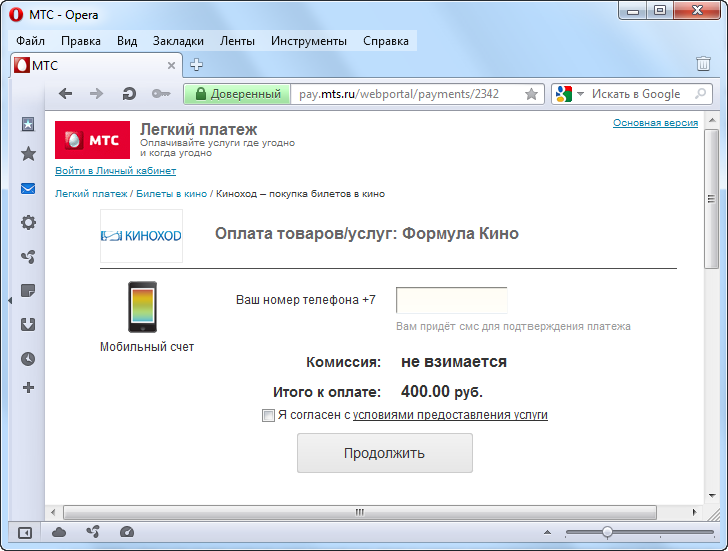This screenshot has width=728, height=551.
Task: Open условиями предоставления услуги link
Action: click(450, 415)
